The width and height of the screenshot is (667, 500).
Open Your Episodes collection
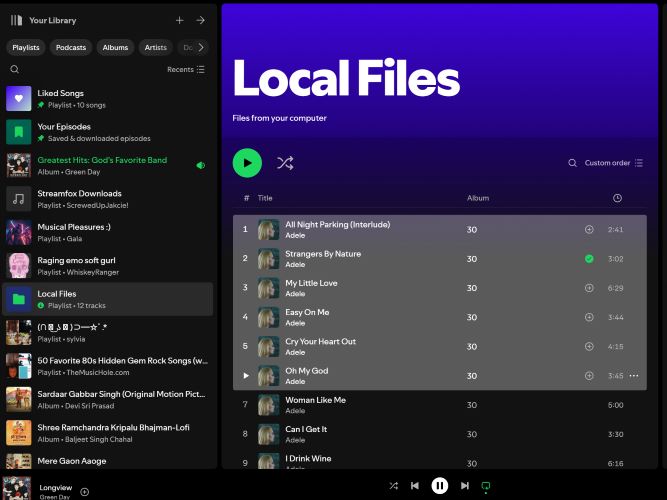108,132
